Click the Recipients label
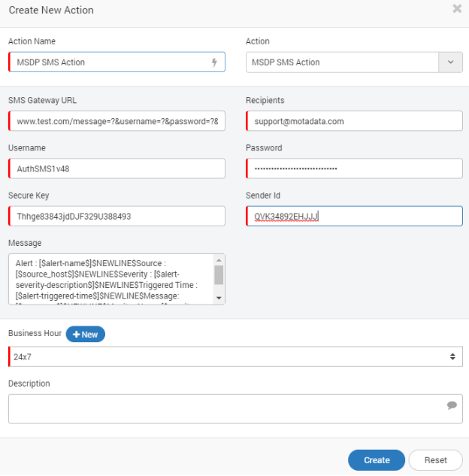 (265, 100)
